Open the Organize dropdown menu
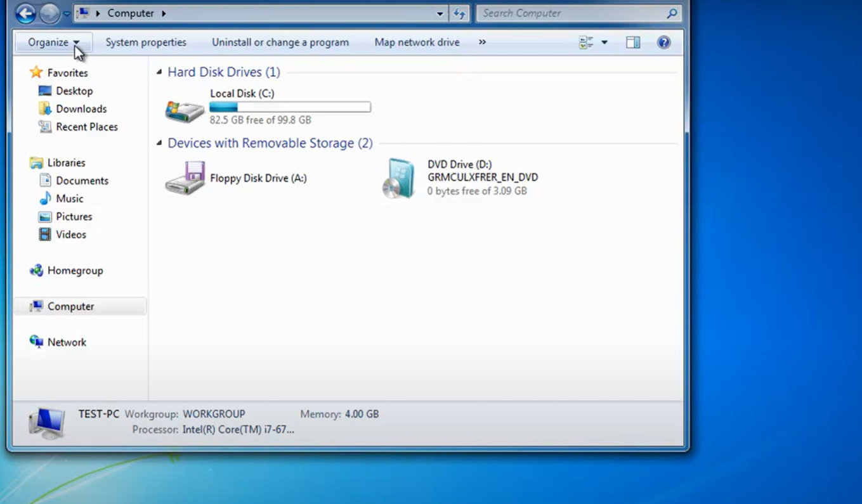Screen dimensions: 862x504 point(53,42)
